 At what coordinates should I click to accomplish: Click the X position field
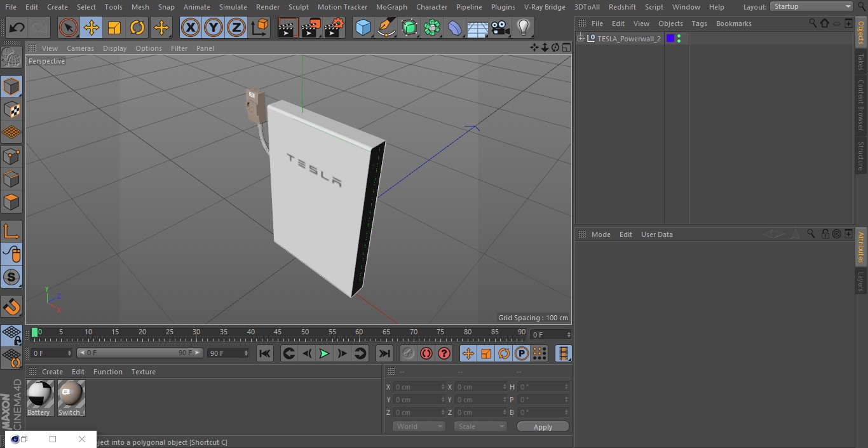[419, 387]
